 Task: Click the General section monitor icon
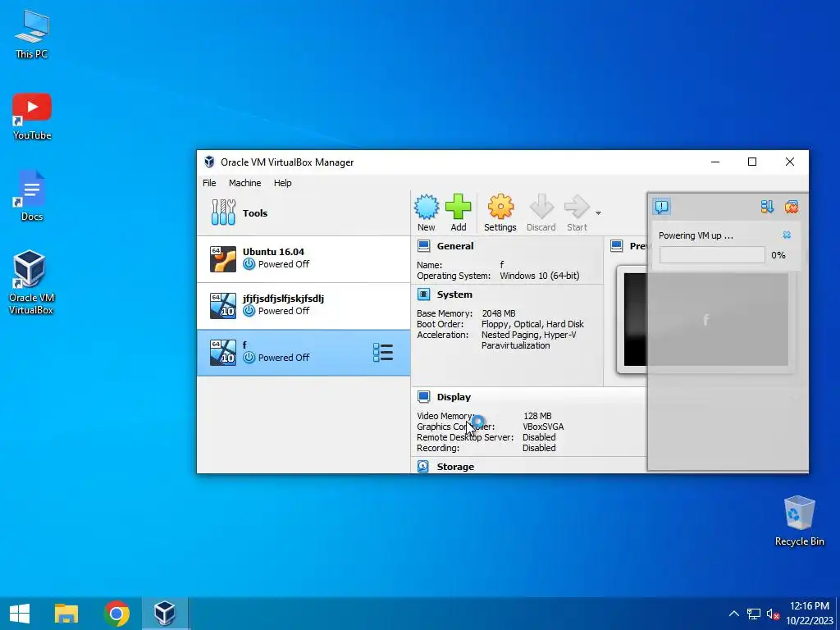pyautogui.click(x=424, y=246)
